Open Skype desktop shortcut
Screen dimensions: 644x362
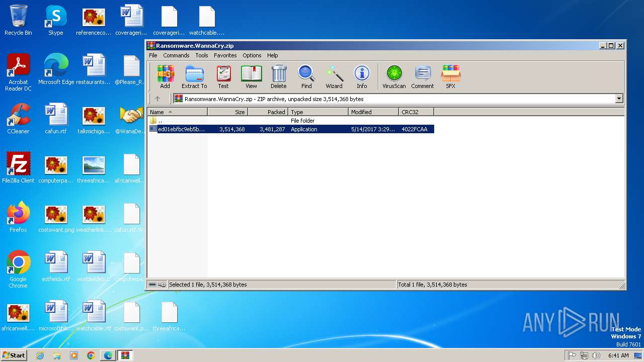[56, 21]
